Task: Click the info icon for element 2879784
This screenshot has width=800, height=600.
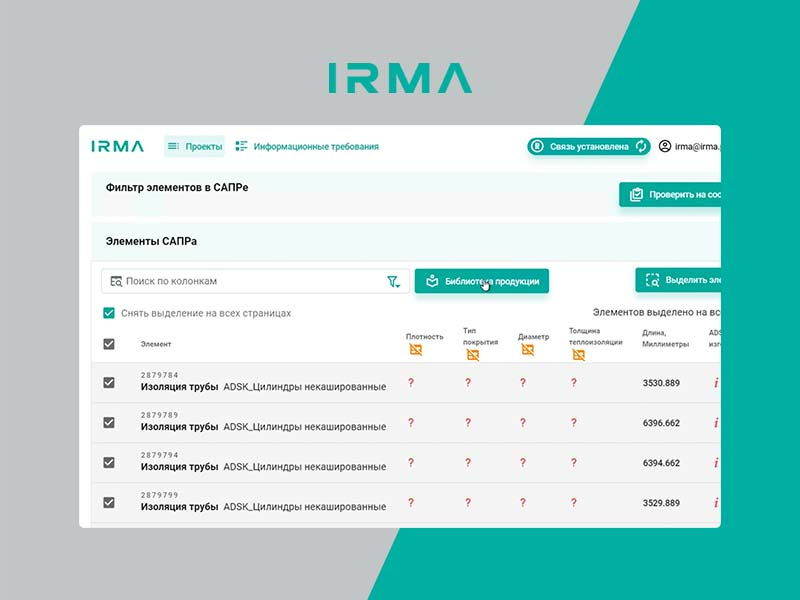Action: pos(716,383)
